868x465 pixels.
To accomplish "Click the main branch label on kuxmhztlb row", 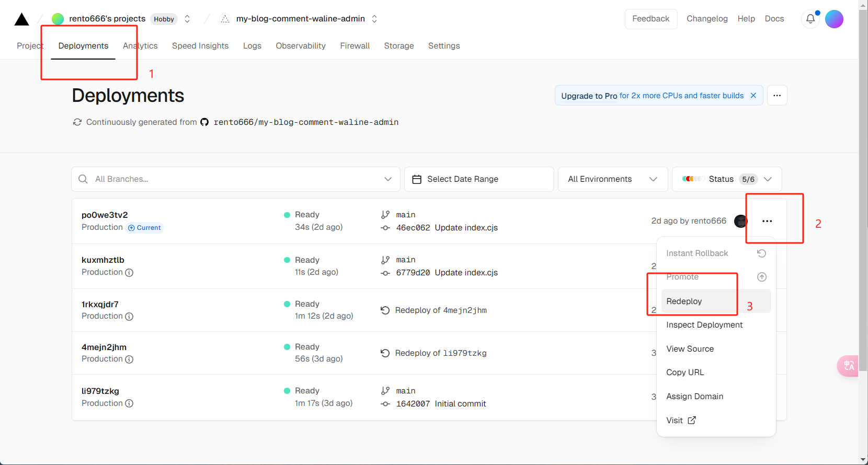I will 406,260.
